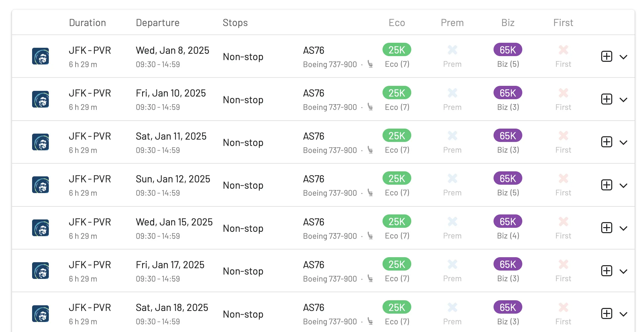Select 65K Biz fare on Jan 17 flight
Image resolution: width=644 pixels, height=332 pixels.
point(508,264)
